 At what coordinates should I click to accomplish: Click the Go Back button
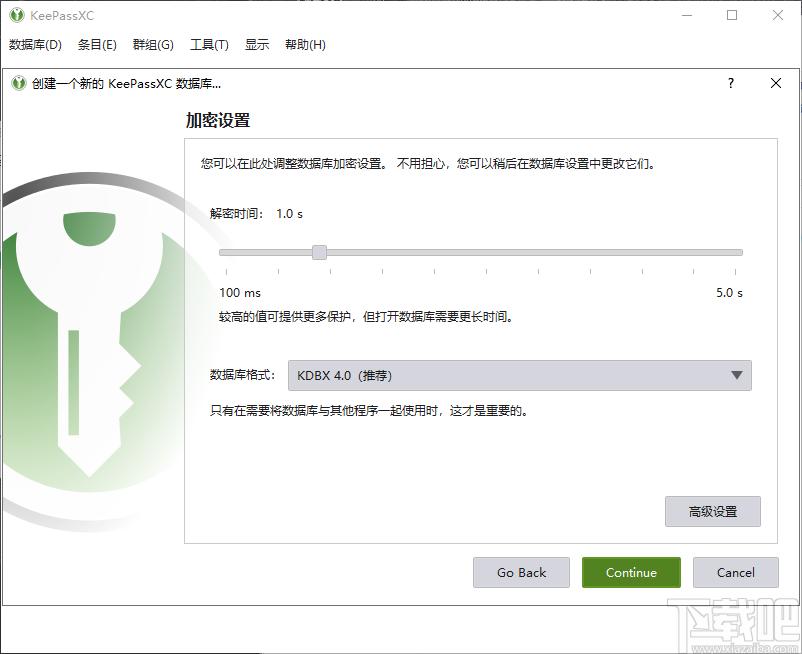[x=521, y=573]
